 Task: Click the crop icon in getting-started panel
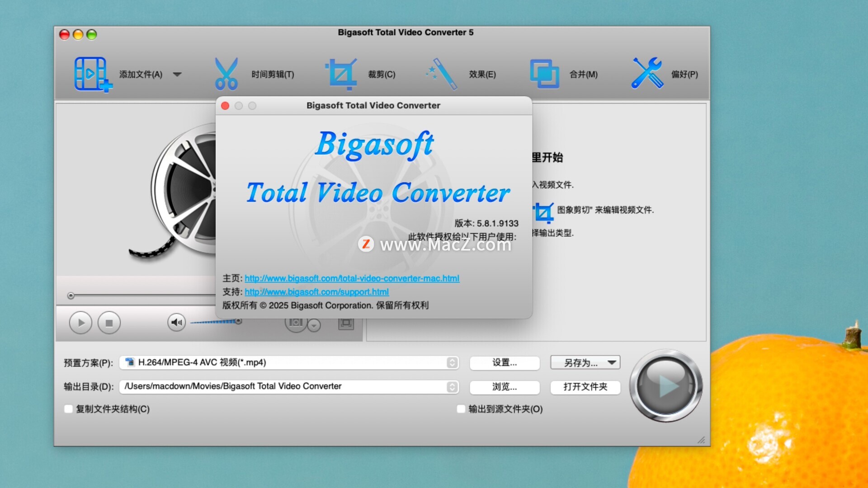tap(543, 212)
